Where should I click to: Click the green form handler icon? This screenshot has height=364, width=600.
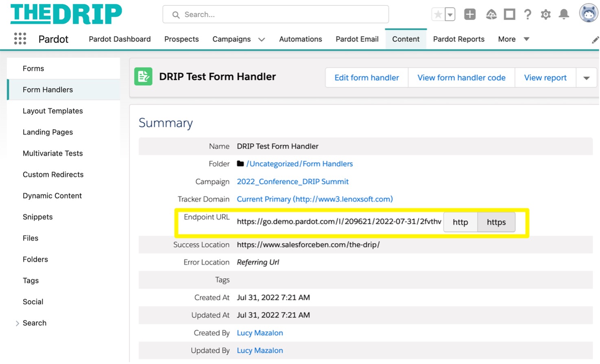pyautogui.click(x=143, y=76)
